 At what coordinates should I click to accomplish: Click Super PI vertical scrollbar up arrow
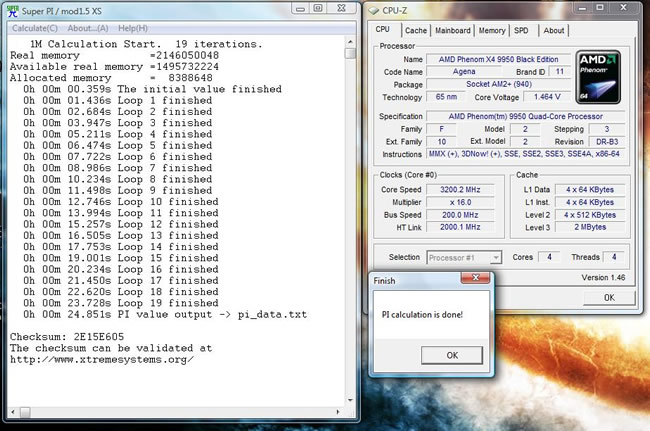click(x=350, y=42)
